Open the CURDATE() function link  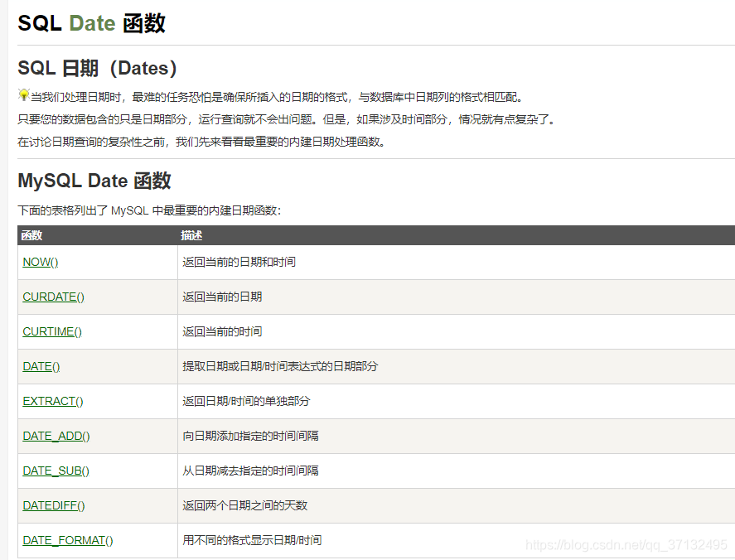click(53, 297)
